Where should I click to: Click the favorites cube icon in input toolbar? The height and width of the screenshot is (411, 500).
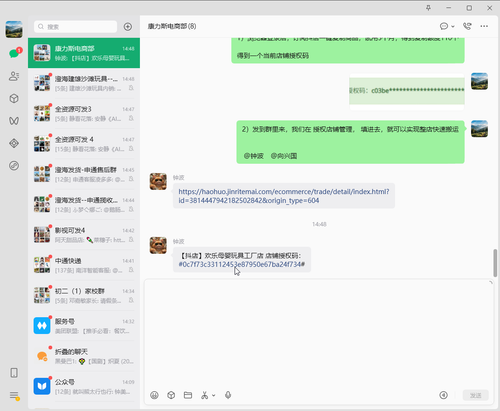[x=171, y=395]
